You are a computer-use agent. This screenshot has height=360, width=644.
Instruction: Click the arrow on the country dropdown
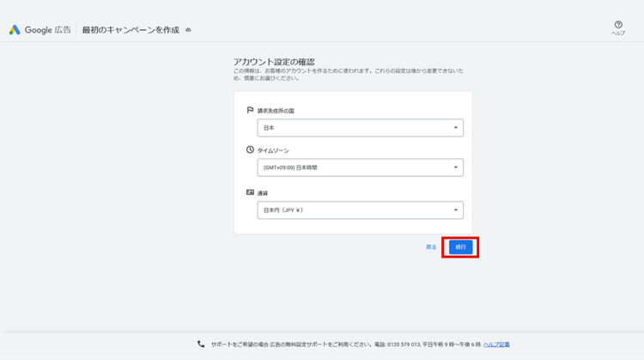(x=455, y=128)
